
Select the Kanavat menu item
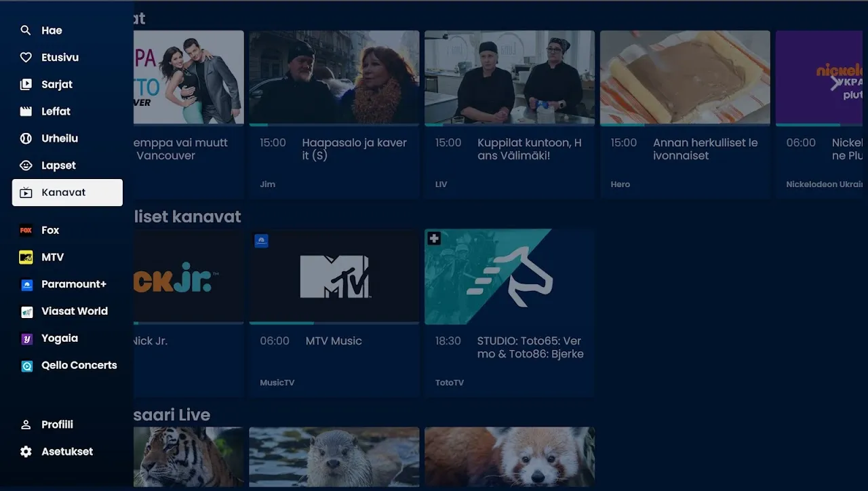pos(67,193)
